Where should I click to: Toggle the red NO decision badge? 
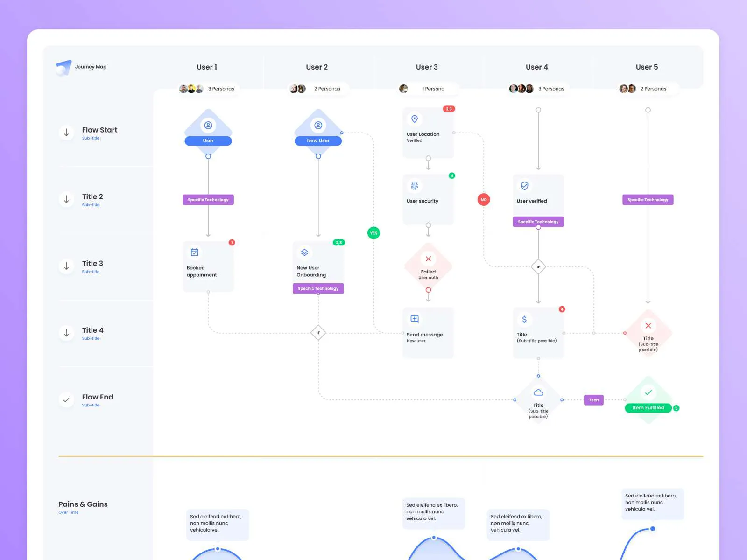[x=484, y=200]
